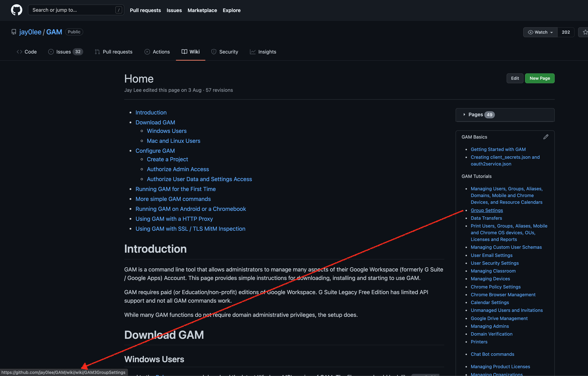Open the Marketplace menu item
Image resolution: width=588 pixels, height=376 pixels.
(202, 10)
